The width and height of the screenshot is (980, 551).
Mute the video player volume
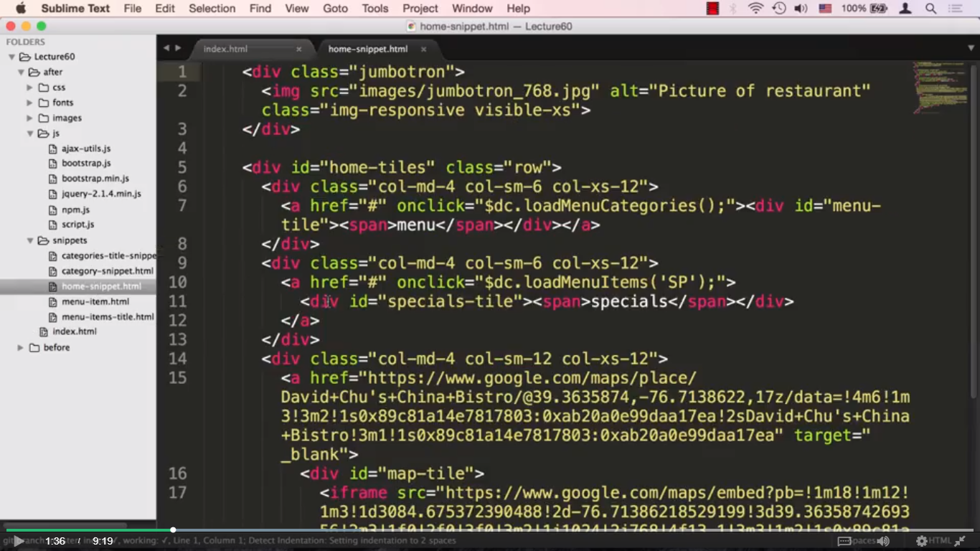pyautogui.click(x=883, y=541)
